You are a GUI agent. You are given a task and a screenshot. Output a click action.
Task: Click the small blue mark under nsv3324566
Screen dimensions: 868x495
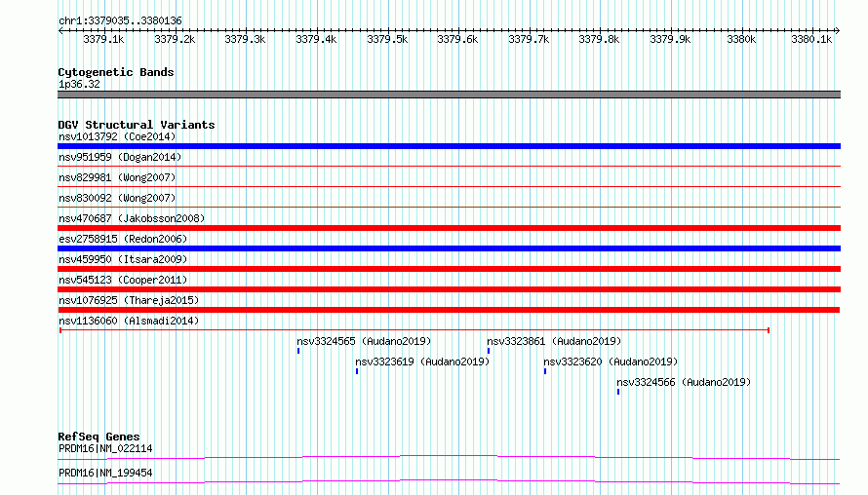coord(618,392)
